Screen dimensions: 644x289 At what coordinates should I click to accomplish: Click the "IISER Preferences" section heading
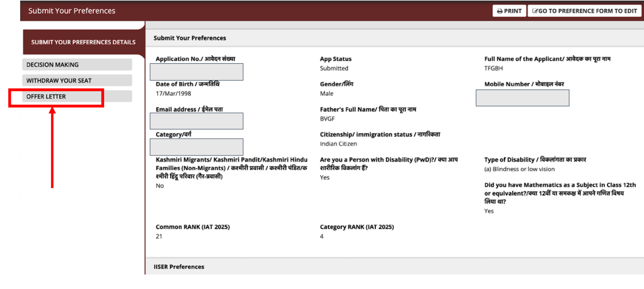coord(179,267)
